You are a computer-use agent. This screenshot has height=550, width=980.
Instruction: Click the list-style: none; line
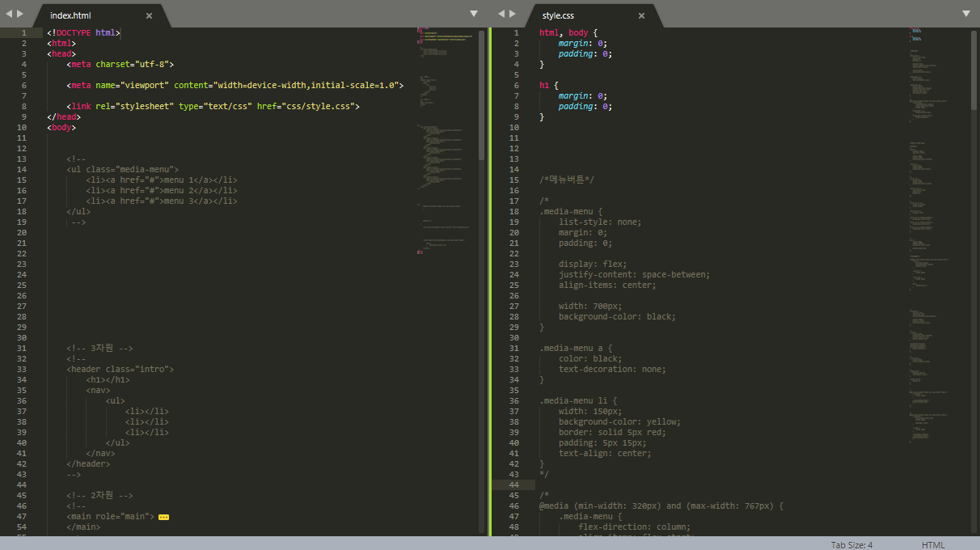600,222
